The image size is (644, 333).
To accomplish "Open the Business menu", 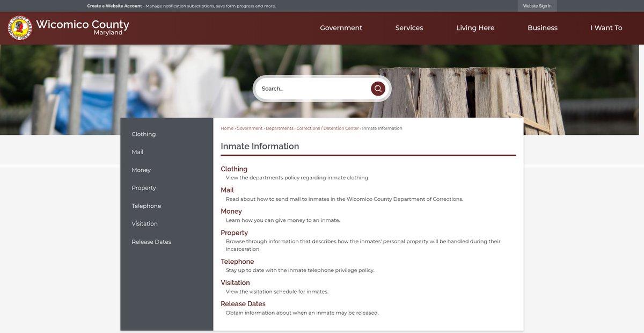I will [x=543, y=28].
